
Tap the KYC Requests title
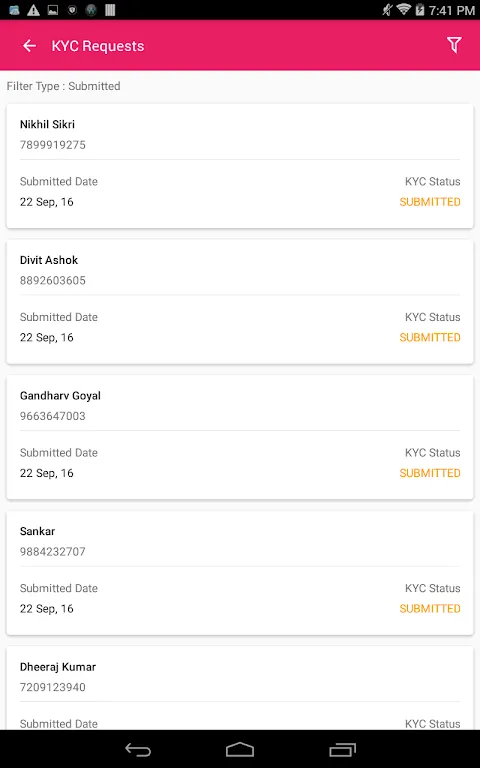tap(98, 46)
